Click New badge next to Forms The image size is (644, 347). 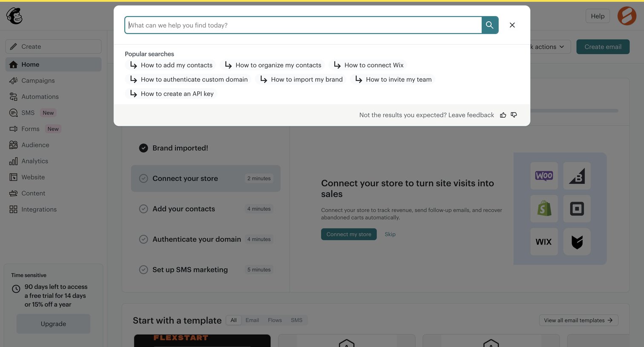pos(53,129)
